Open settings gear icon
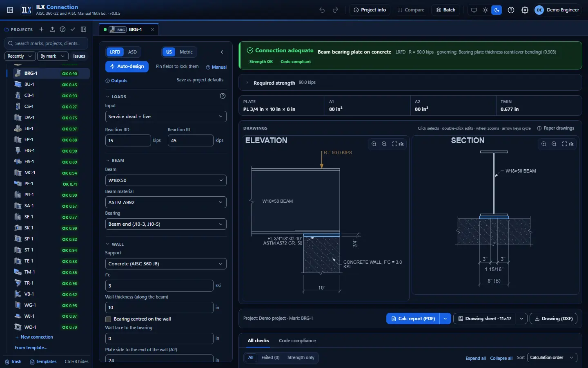588x368 pixels. (525, 10)
